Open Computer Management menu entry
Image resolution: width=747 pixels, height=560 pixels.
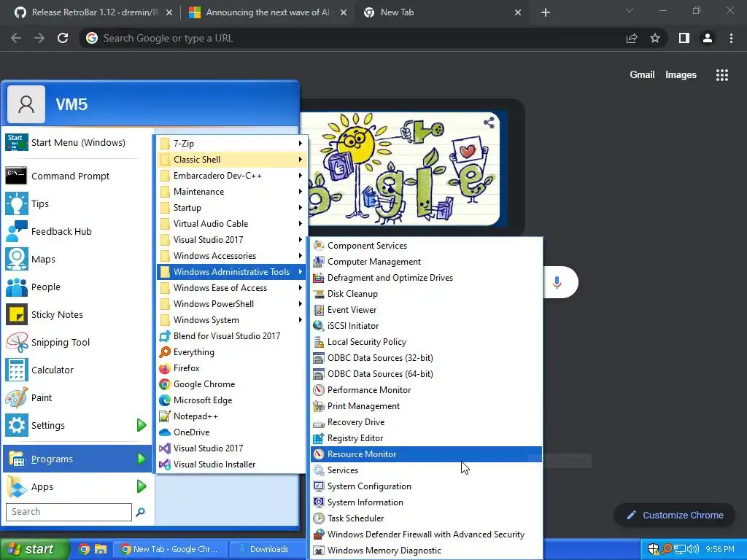pyautogui.click(x=426, y=262)
